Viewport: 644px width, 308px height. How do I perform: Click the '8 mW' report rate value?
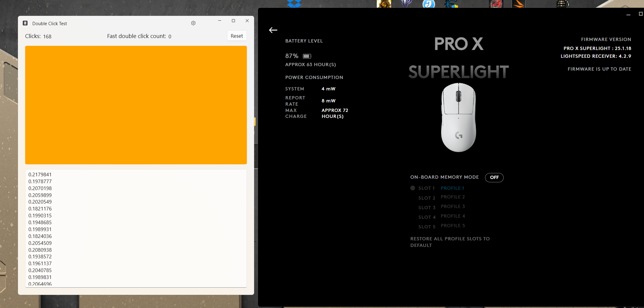click(x=329, y=101)
